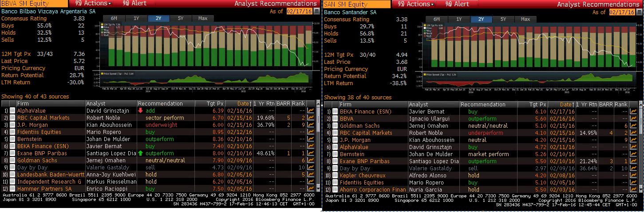This screenshot has height=212, width=644.
Task: Show BEKA Finance chart icon in SAN window
Action: point(633,112)
